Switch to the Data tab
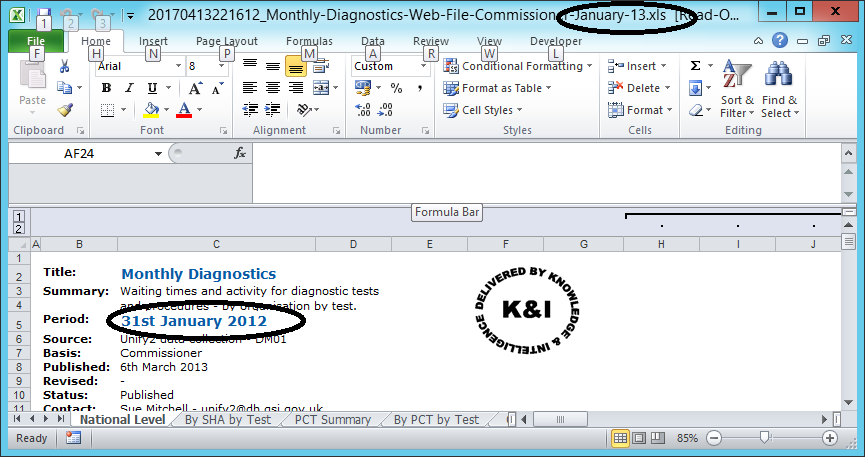The width and height of the screenshot is (865, 457). [x=373, y=41]
